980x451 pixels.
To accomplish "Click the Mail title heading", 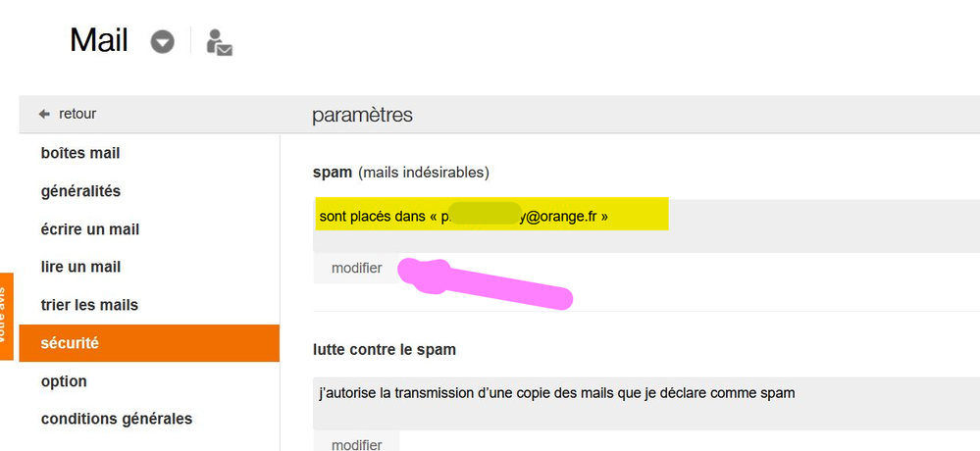I will tap(99, 40).
